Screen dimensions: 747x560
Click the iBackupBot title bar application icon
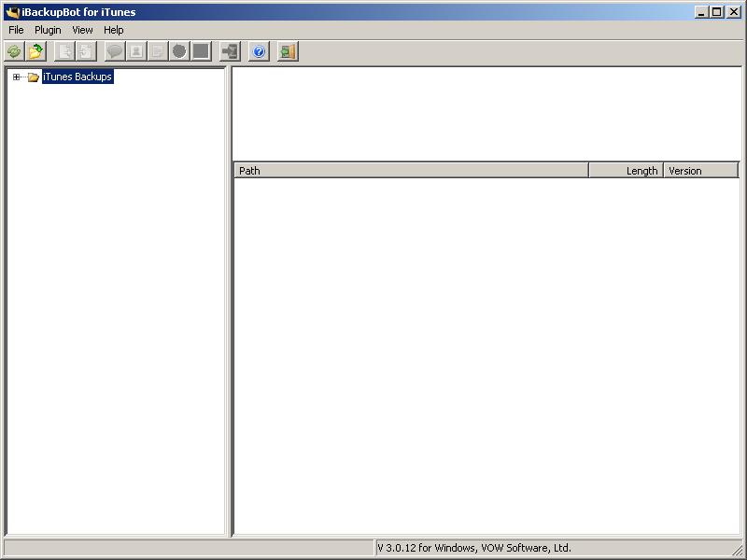point(12,12)
